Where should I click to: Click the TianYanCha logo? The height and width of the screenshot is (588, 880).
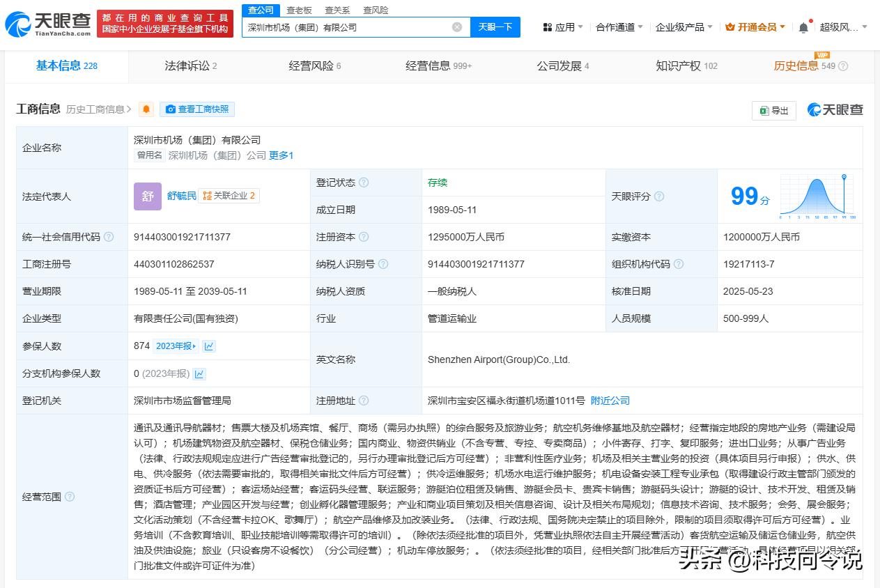coord(47,24)
